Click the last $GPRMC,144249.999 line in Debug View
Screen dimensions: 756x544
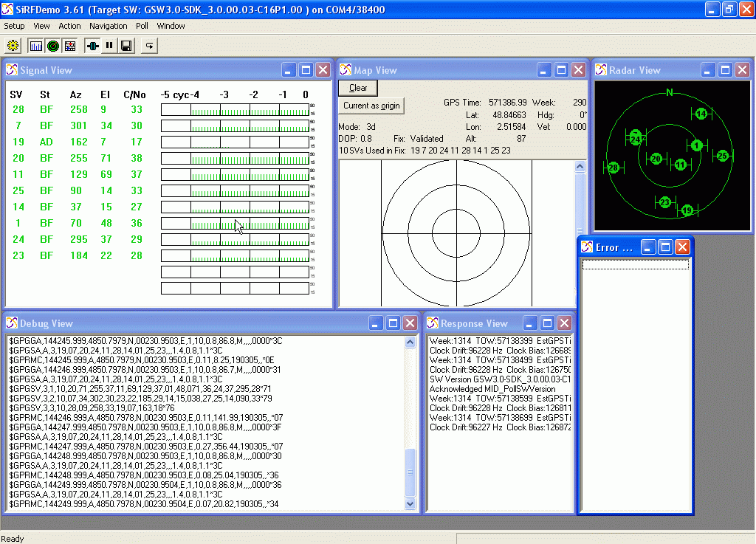pos(144,504)
